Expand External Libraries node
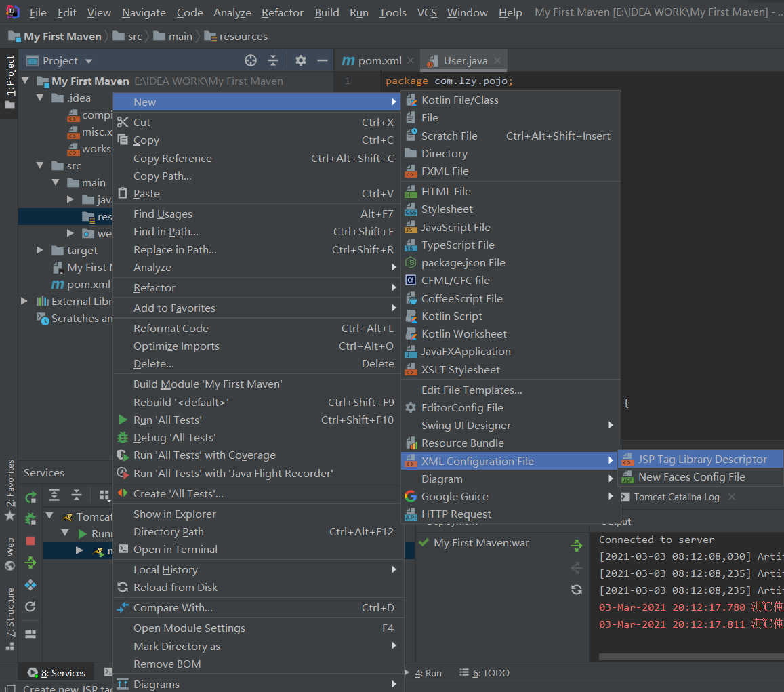This screenshot has height=692, width=784. click(24, 301)
